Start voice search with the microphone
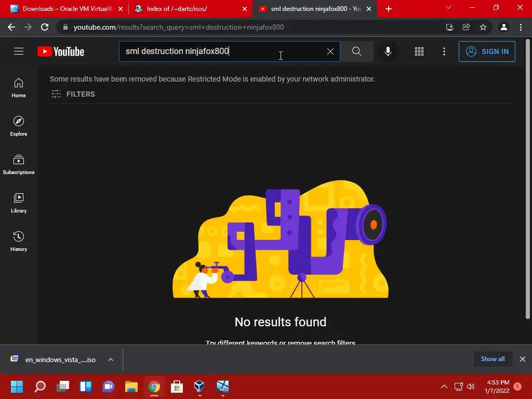This screenshot has height=399, width=532. (x=388, y=51)
